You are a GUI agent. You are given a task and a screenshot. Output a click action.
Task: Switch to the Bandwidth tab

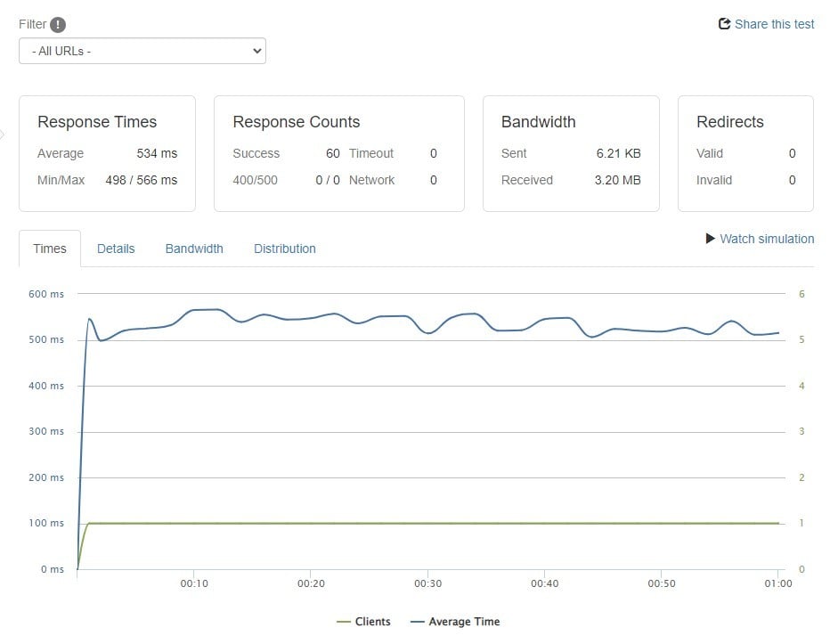click(194, 249)
